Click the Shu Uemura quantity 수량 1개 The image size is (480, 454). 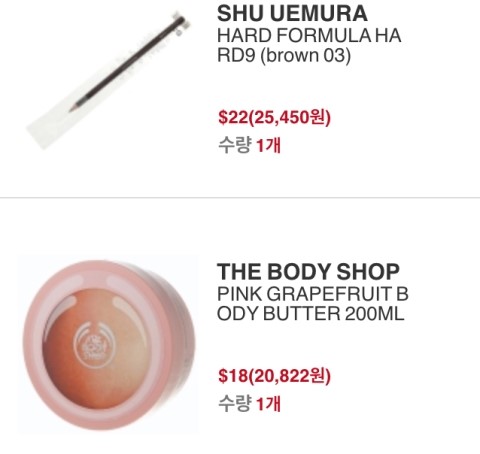pyautogui.click(x=249, y=145)
